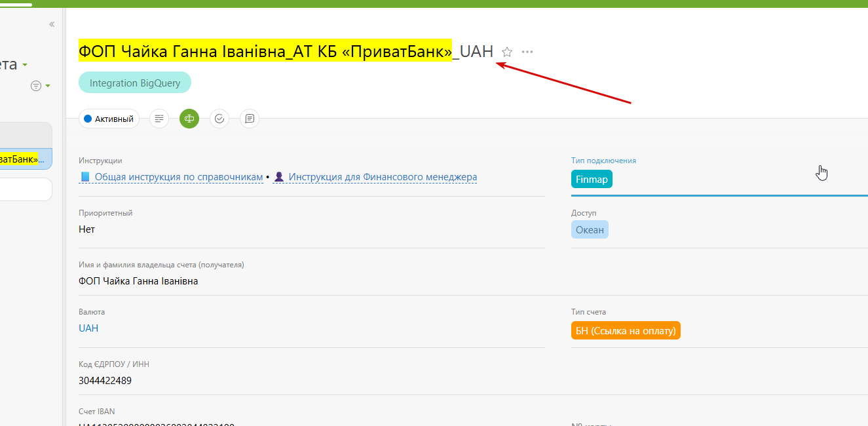Click the Приоритетный value Нет
This screenshot has width=868, height=426.
(x=86, y=229)
